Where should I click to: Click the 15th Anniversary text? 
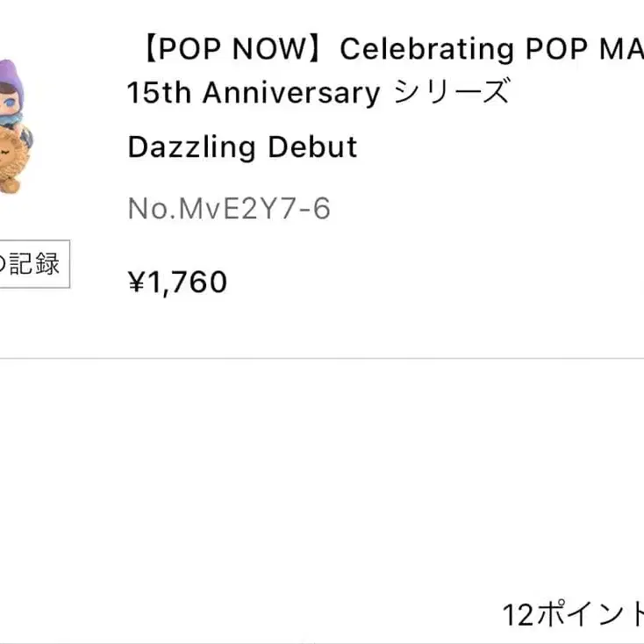tap(254, 92)
